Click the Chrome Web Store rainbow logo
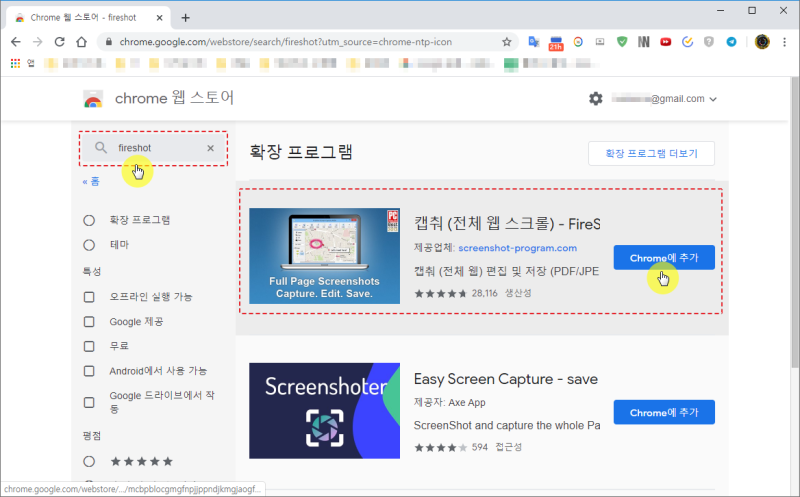Image resolution: width=800 pixels, height=497 pixels. pos(93,98)
